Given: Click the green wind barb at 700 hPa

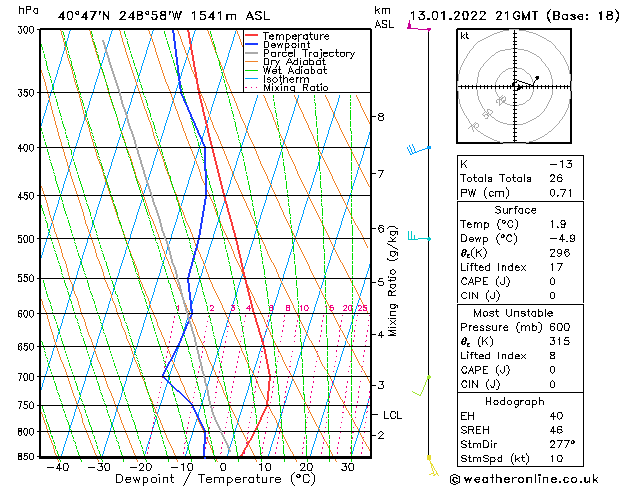Looking at the screenshot, I should (x=422, y=385).
